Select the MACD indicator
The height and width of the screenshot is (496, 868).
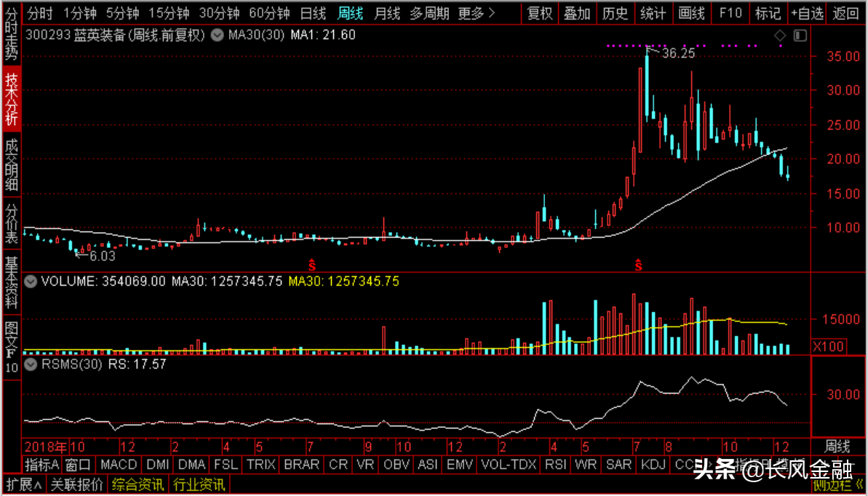(x=119, y=464)
